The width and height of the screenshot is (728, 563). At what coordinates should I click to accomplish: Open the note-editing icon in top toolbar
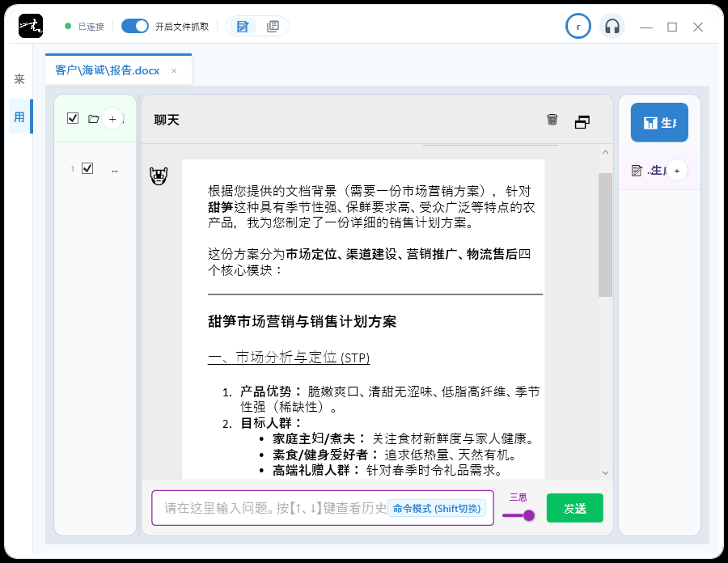pos(242,26)
